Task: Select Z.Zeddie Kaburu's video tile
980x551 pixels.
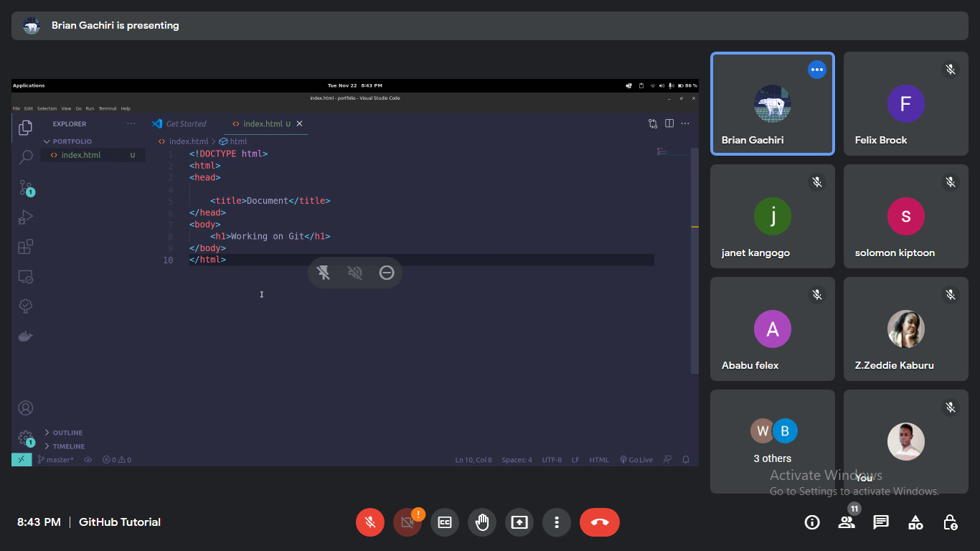Action: tap(905, 329)
